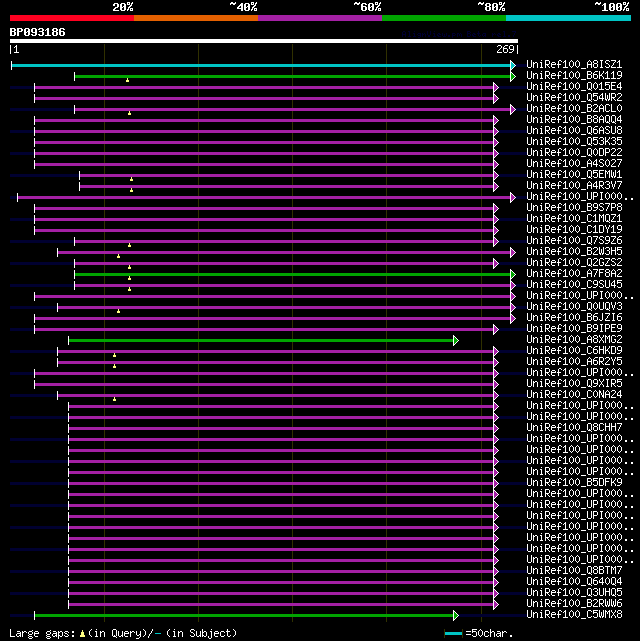The image size is (640, 641).
Task: Open hit UniRef100_A7F8A2
Action: point(574,274)
